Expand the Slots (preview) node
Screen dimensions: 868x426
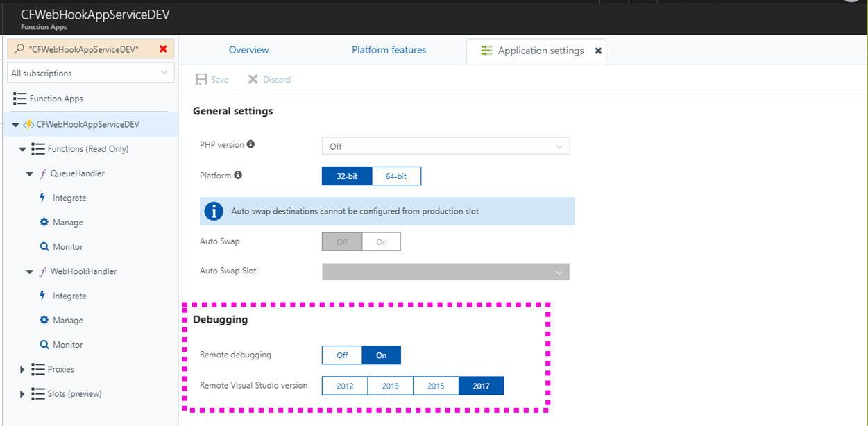23,393
